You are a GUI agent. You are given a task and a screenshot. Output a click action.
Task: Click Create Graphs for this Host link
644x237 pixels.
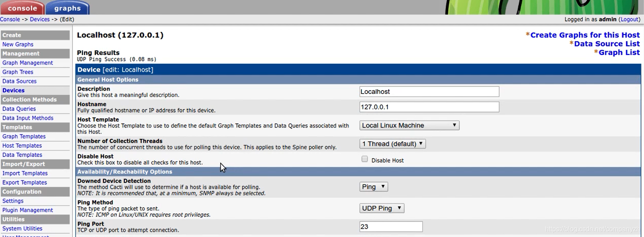(585, 35)
